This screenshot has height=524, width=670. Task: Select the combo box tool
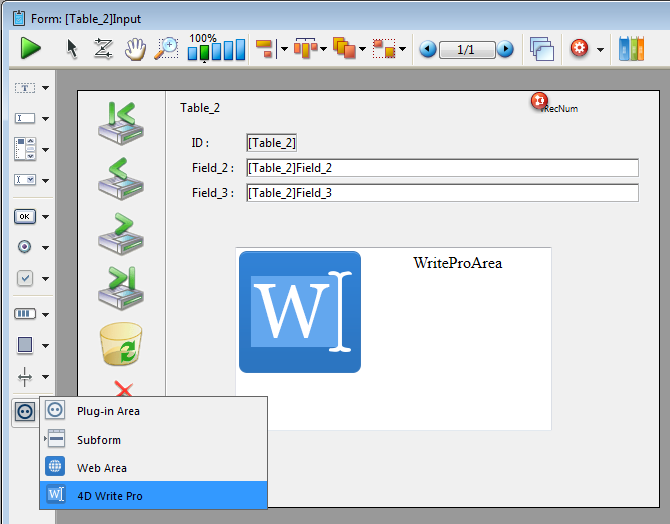click(x=25, y=180)
